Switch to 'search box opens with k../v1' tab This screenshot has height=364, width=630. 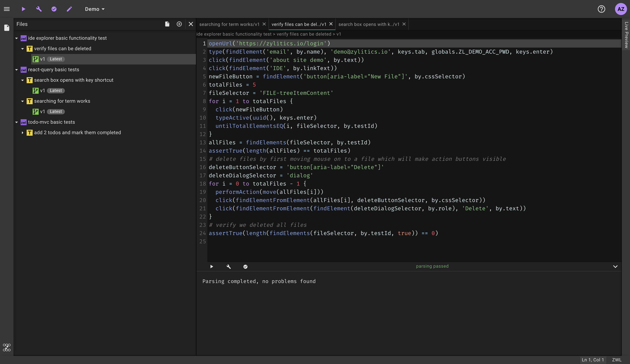tap(368, 24)
